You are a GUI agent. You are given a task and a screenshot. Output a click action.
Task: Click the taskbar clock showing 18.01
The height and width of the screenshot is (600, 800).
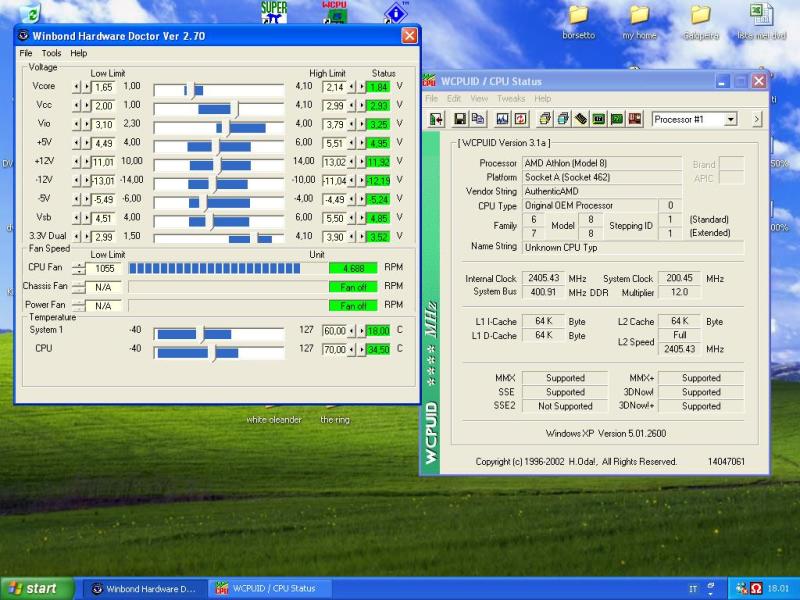tap(778, 589)
